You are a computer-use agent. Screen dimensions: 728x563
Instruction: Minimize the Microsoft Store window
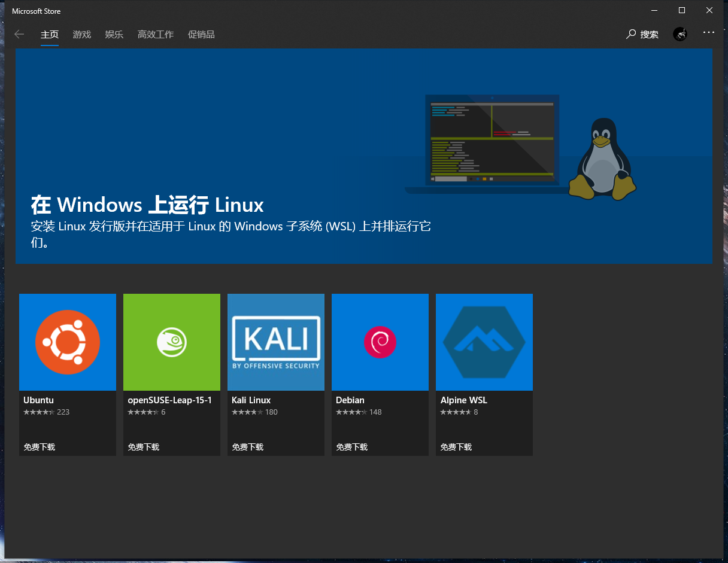coord(654,10)
